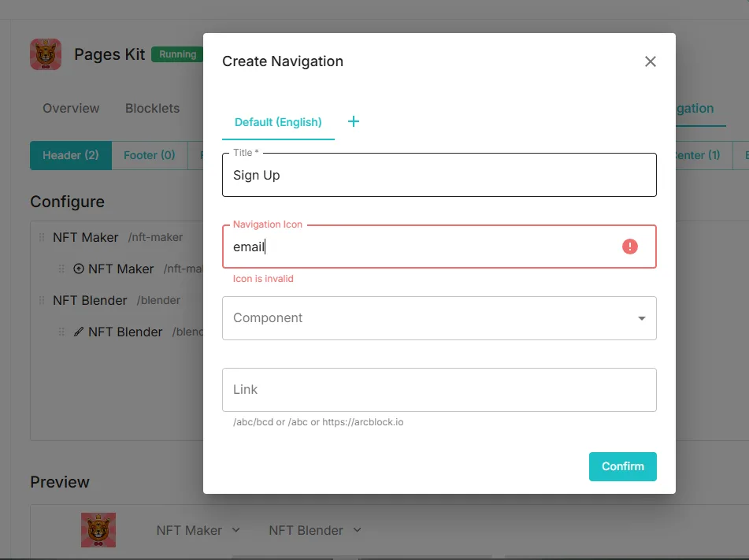Click the tiger logo in Preview section
Image resolution: width=749 pixels, height=560 pixels.
tap(98, 530)
